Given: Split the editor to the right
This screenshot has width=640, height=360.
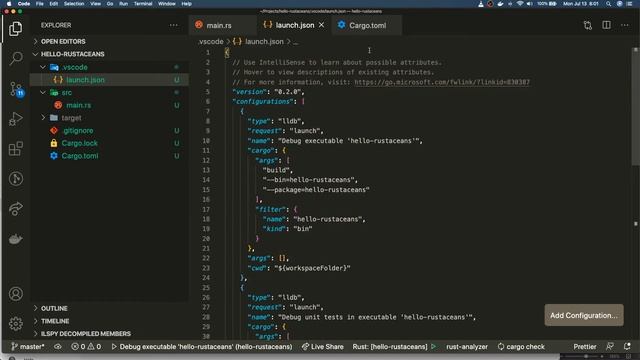Looking at the screenshot, I should [x=607, y=25].
